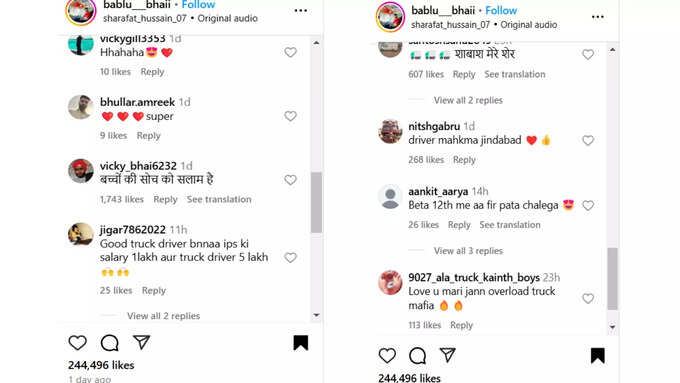Toggle bookmark on the right post
Image resolution: width=680 pixels, height=383 pixels.
pyautogui.click(x=598, y=356)
